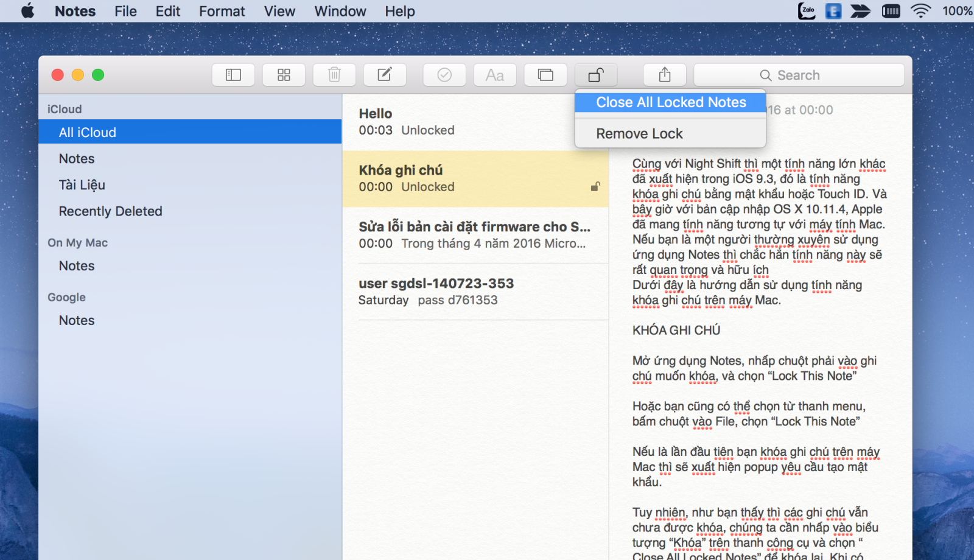
Task: Click the trash delete note icon
Action: pyautogui.click(x=334, y=75)
